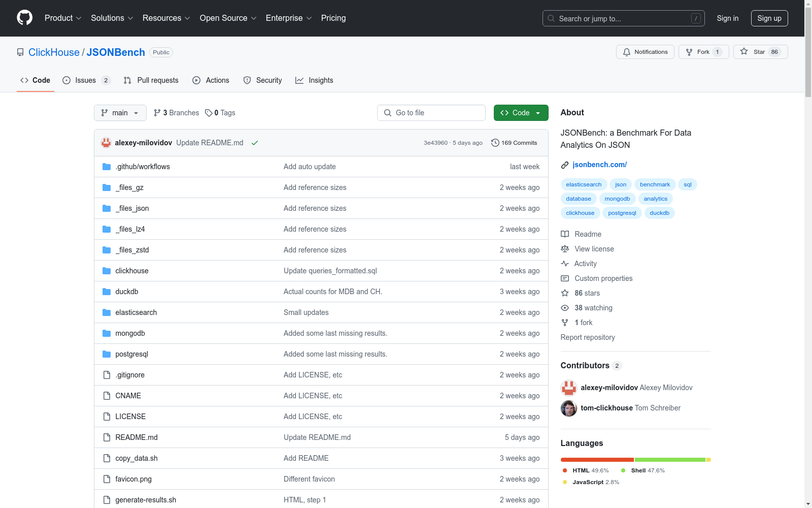Switch to the Security tab
This screenshot has height=508, width=812.
coord(262,80)
